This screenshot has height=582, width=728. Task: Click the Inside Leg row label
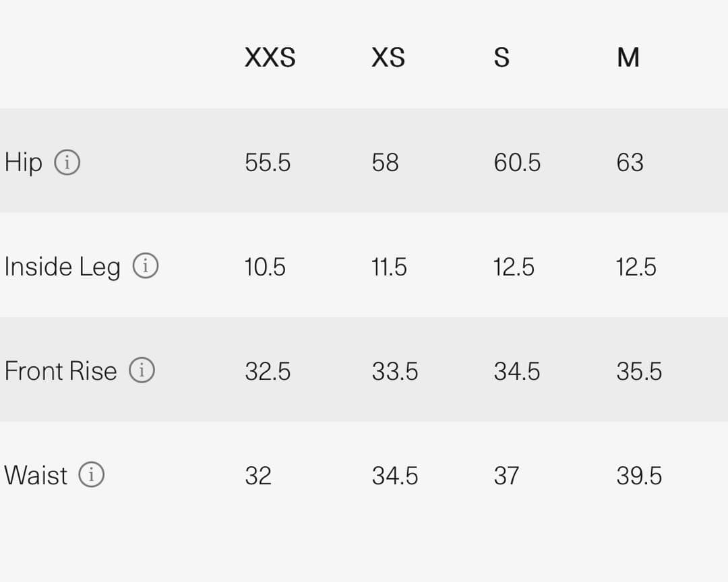tap(62, 267)
